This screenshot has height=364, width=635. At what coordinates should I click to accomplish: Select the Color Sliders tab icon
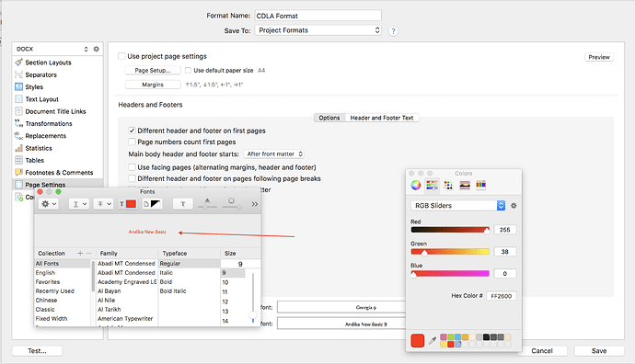click(x=432, y=186)
